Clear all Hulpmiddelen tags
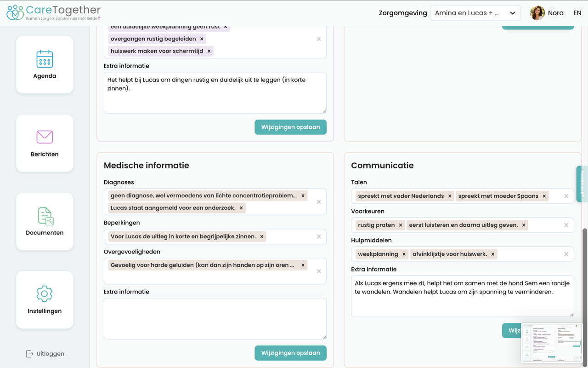This screenshot has width=588, height=368. click(566, 254)
